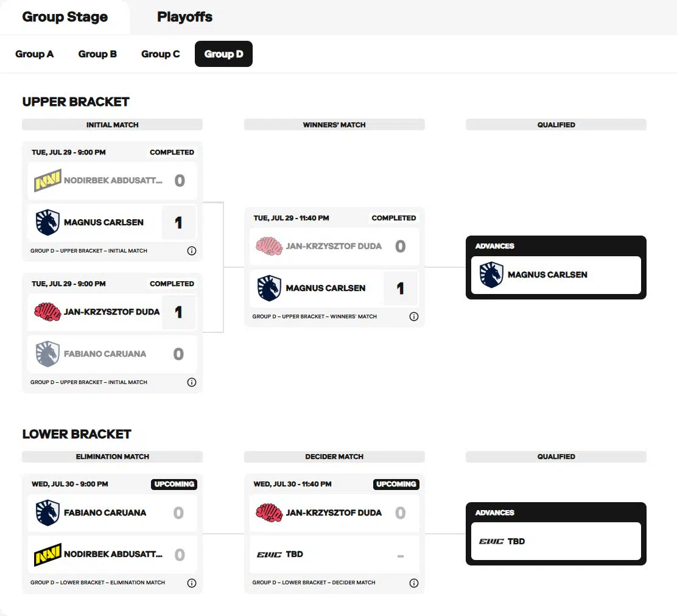Click Team Liquid logo in Advances Magnus Carlsen box
This screenshot has width=677, height=616.
click(491, 275)
